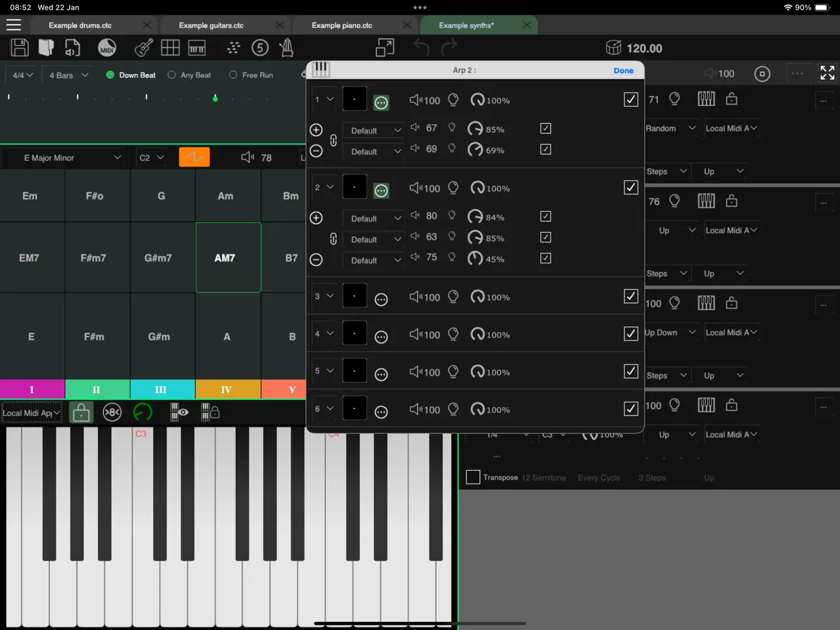The width and height of the screenshot is (840, 630).
Task: Click the circled number 5 icon
Action: 260,48
